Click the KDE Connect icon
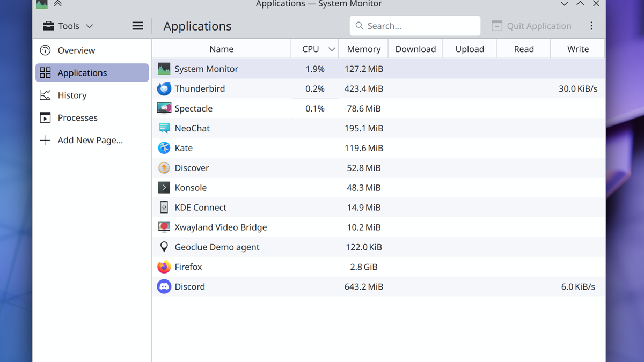Screen dimensions: 644x362 pos(164,208)
